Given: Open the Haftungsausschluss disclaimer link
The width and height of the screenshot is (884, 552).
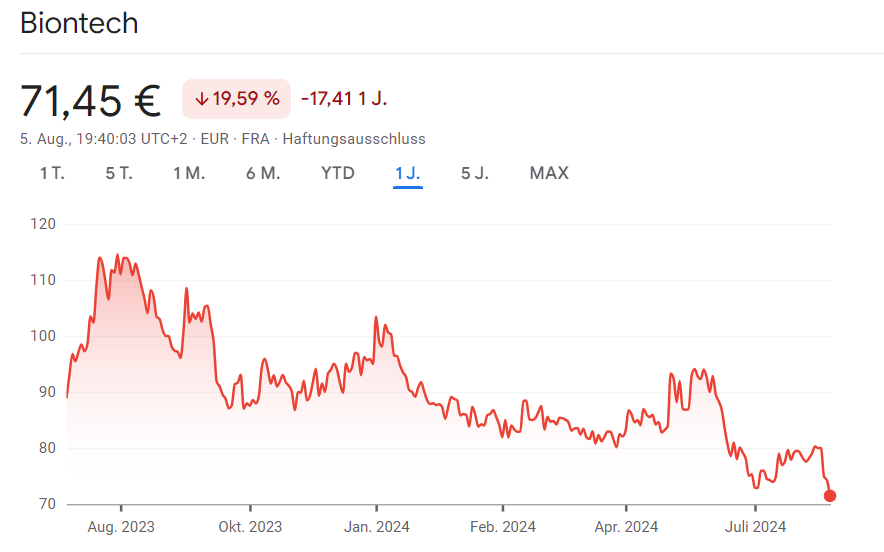Looking at the screenshot, I should [354, 139].
